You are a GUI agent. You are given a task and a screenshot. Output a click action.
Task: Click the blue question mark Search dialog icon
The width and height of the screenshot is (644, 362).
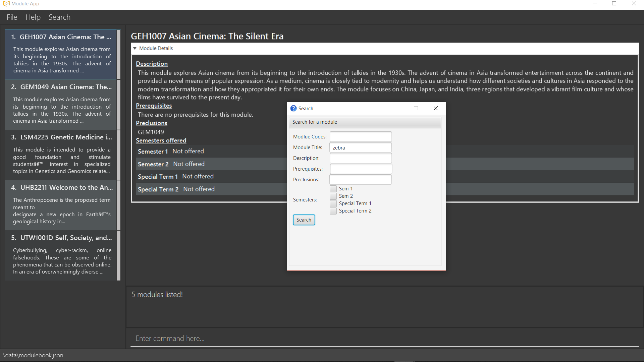click(293, 108)
